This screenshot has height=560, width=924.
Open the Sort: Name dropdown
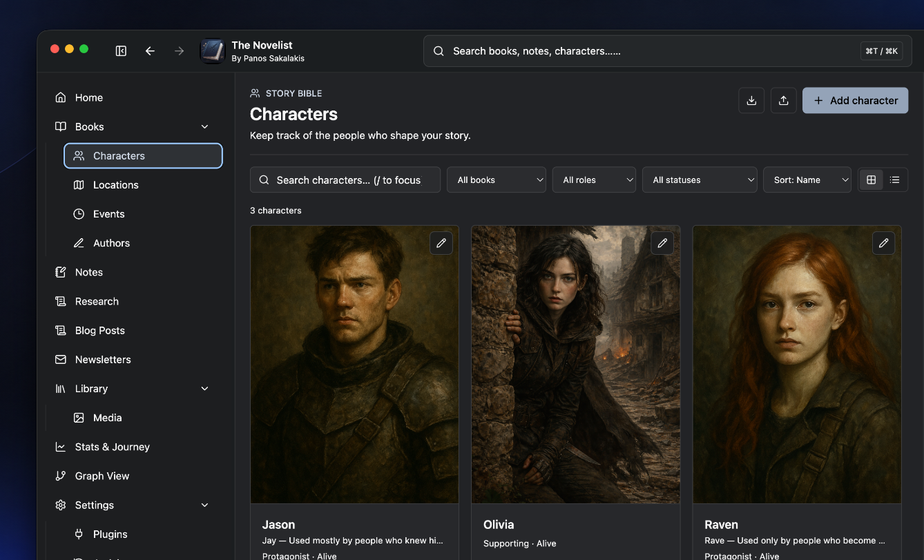tap(807, 180)
